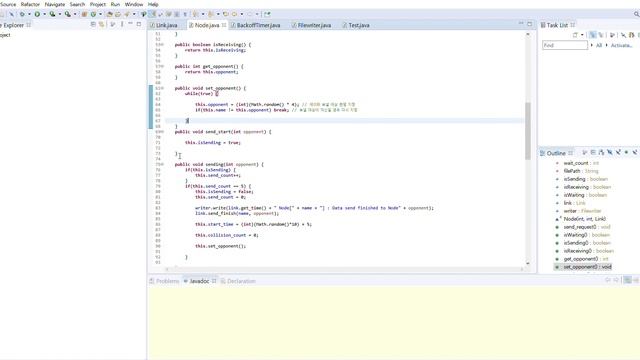Click the Search flashlight icon in toolbar
Image resolution: width=640 pixels, height=360 pixels.
click(x=127, y=14)
